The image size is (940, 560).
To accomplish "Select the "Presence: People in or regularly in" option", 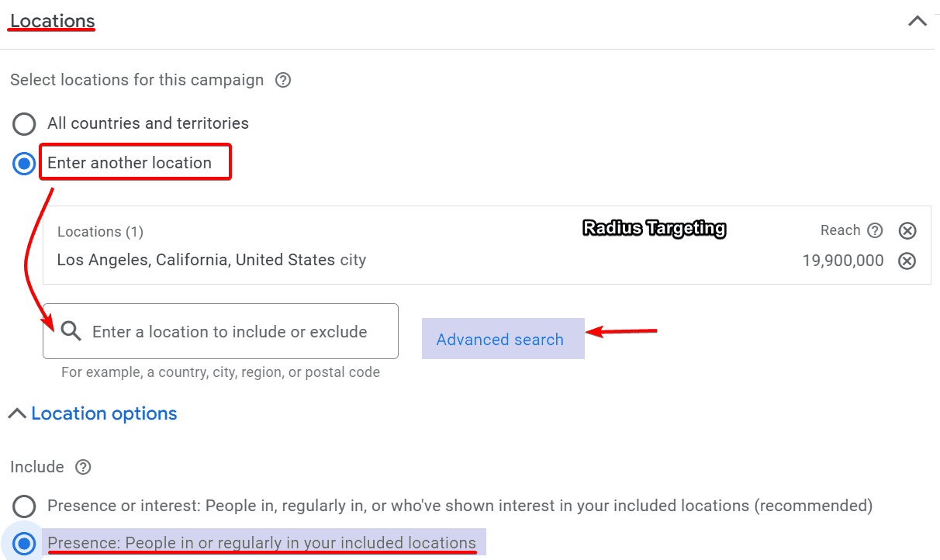I will (24, 543).
